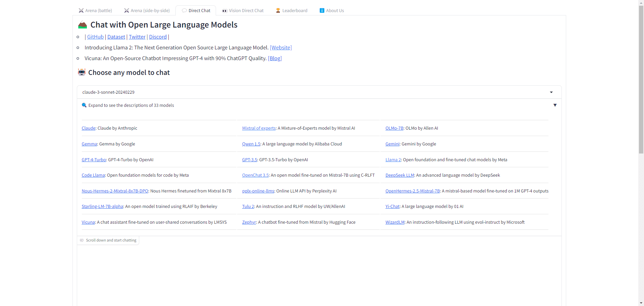Click the Starling-LM-7B-alpha link
Screen dimensions: 644x306
[x=102, y=207]
